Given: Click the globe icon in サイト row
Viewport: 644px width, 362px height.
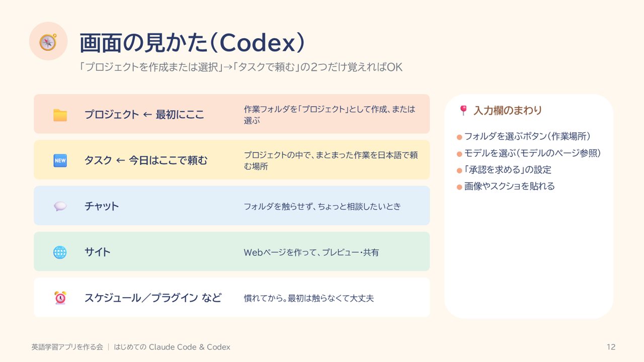Looking at the screenshot, I should (x=60, y=252).
